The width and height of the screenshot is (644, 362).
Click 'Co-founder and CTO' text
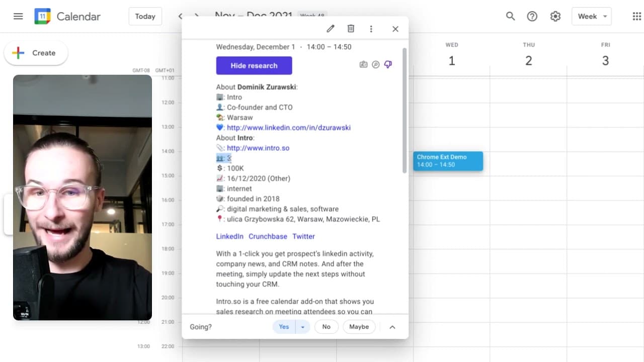coord(260,107)
